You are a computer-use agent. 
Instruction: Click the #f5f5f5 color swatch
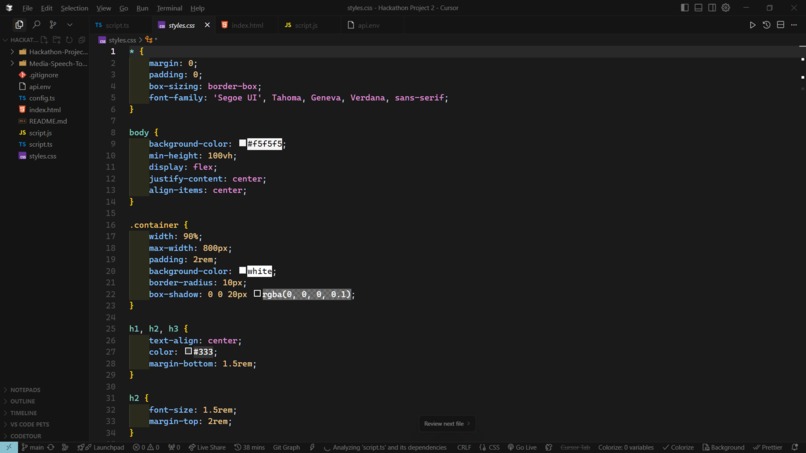(x=242, y=143)
